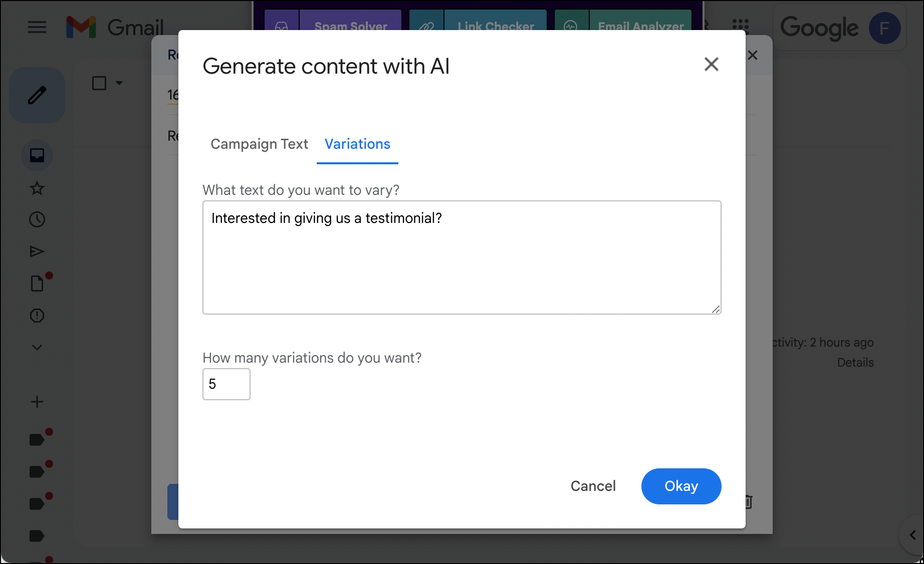The height and width of the screenshot is (564, 924).
Task: Click the Compose pencil button
Action: coord(37,95)
